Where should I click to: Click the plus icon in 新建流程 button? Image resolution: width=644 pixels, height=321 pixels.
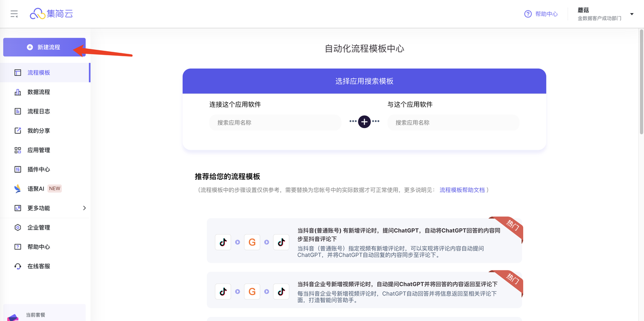[30, 47]
